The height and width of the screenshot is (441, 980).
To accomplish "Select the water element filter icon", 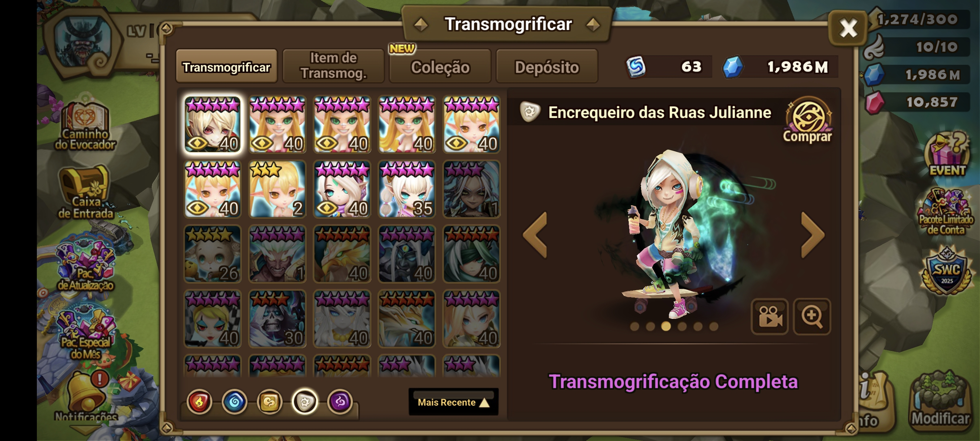I will pyautogui.click(x=235, y=402).
